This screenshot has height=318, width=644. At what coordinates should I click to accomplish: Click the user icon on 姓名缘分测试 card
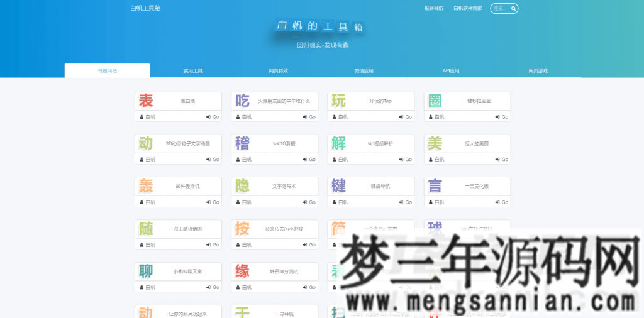238,288
